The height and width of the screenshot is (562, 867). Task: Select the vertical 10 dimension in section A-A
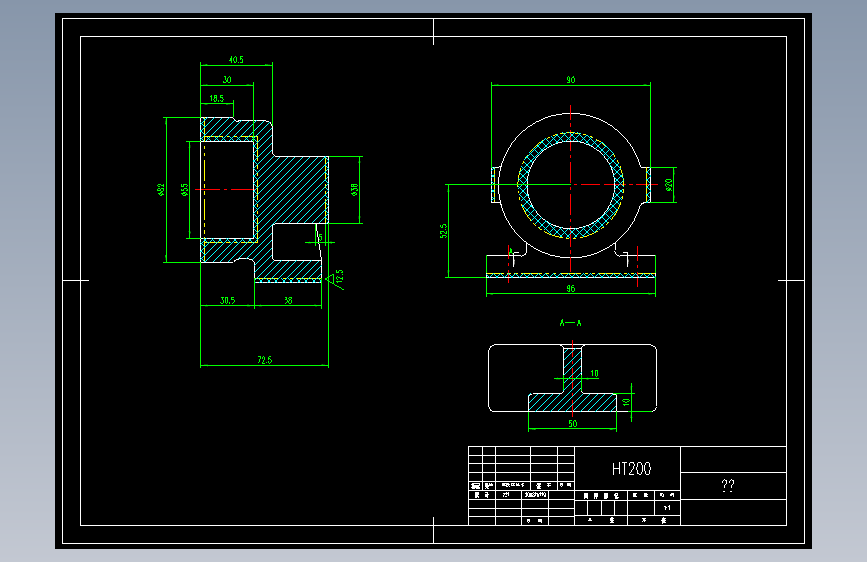click(x=626, y=402)
